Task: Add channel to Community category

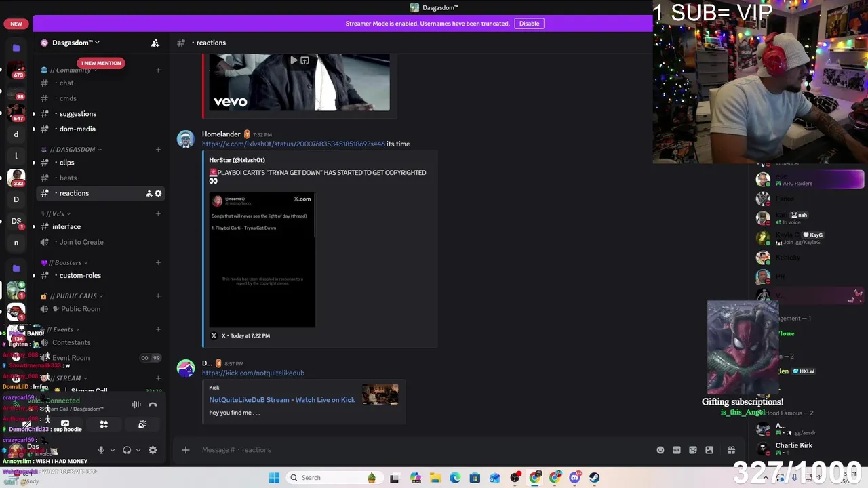Action: [158, 70]
